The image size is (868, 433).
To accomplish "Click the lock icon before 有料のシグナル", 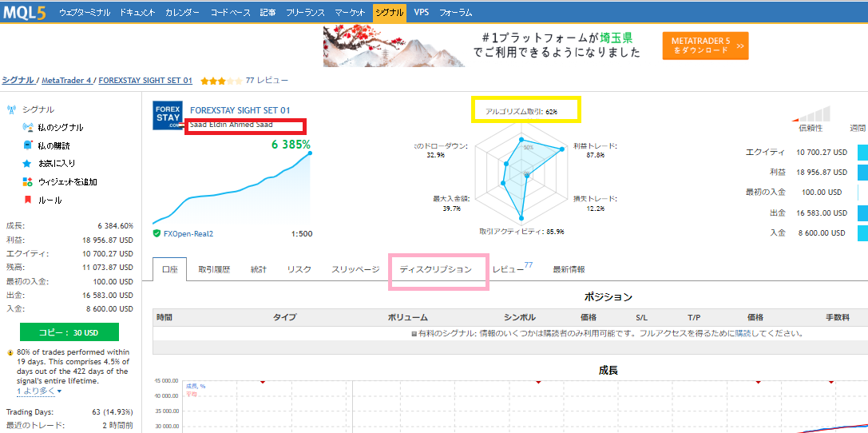I will (x=414, y=334).
